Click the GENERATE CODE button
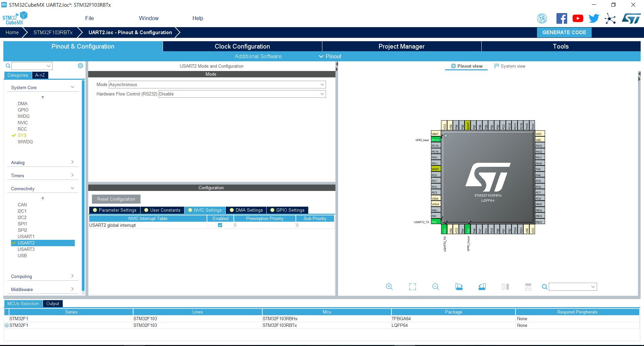Image resolution: width=644 pixels, height=346 pixels. [564, 32]
